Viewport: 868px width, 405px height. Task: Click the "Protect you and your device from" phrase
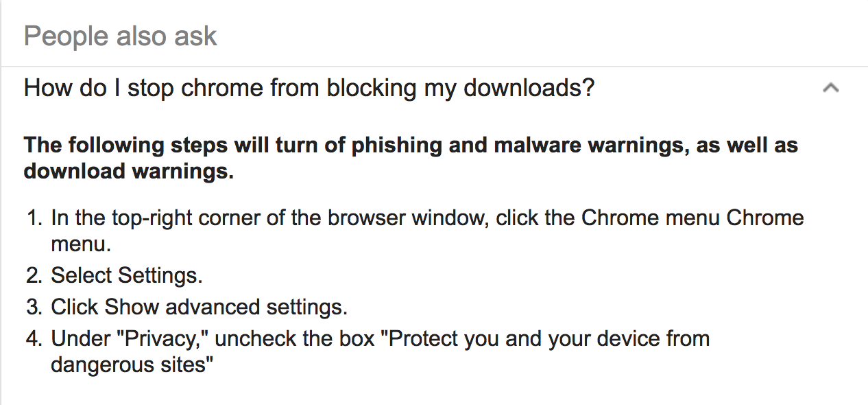[x=549, y=338]
